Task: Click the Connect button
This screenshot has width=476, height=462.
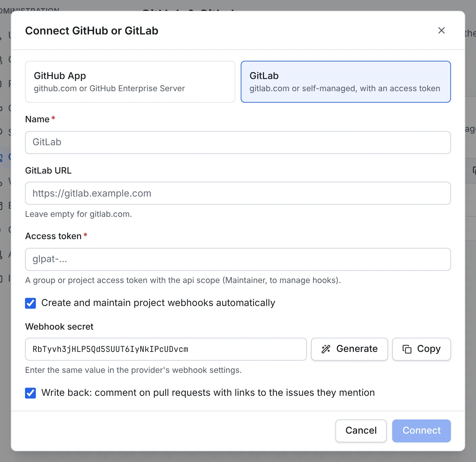Action: click(422, 431)
